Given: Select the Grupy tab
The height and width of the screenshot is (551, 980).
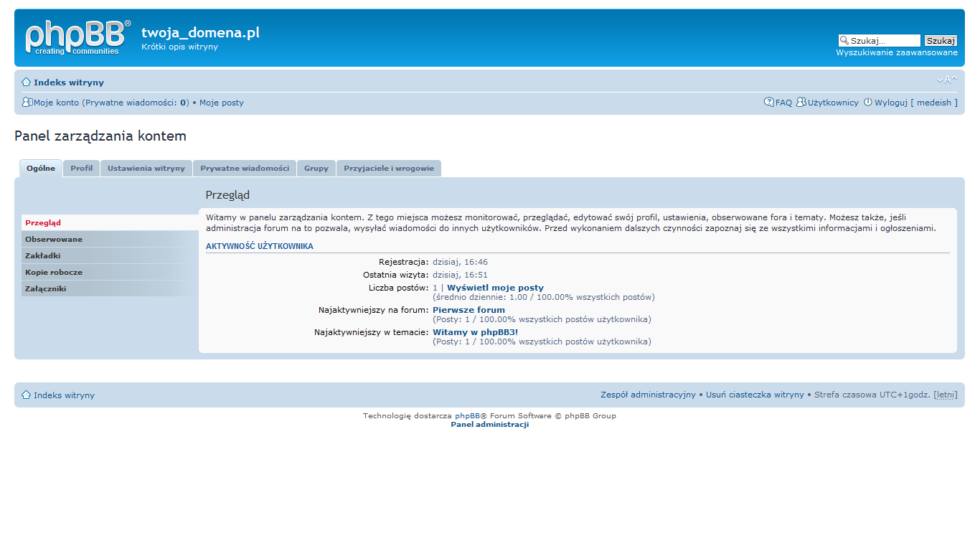Looking at the screenshot, I should click(x=316, y=168).
